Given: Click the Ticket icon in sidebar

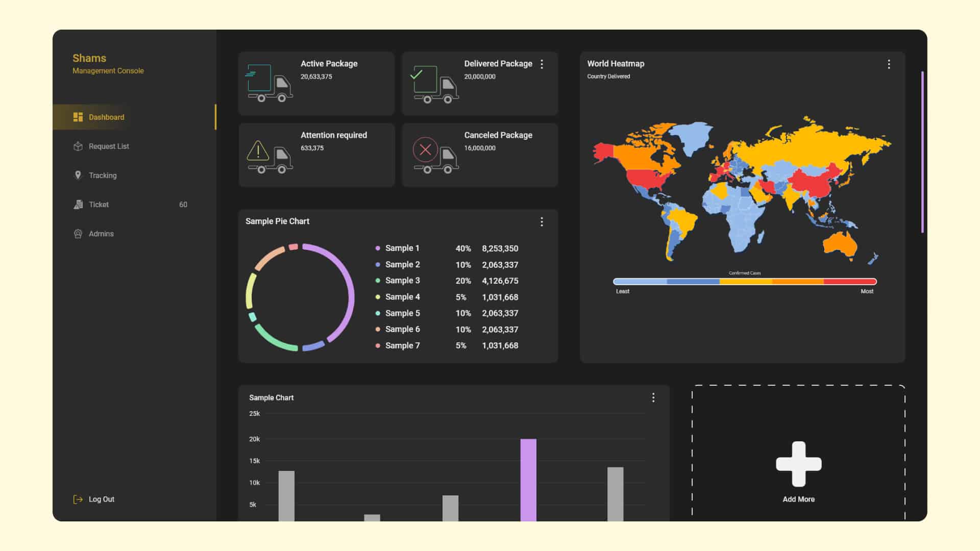Looking at the screenshot, I should pyautogui.click(x=78, y=205).
